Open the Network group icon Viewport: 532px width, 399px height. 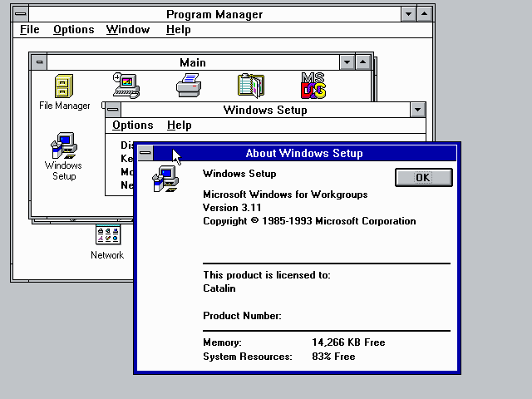[x=108, y=234]
